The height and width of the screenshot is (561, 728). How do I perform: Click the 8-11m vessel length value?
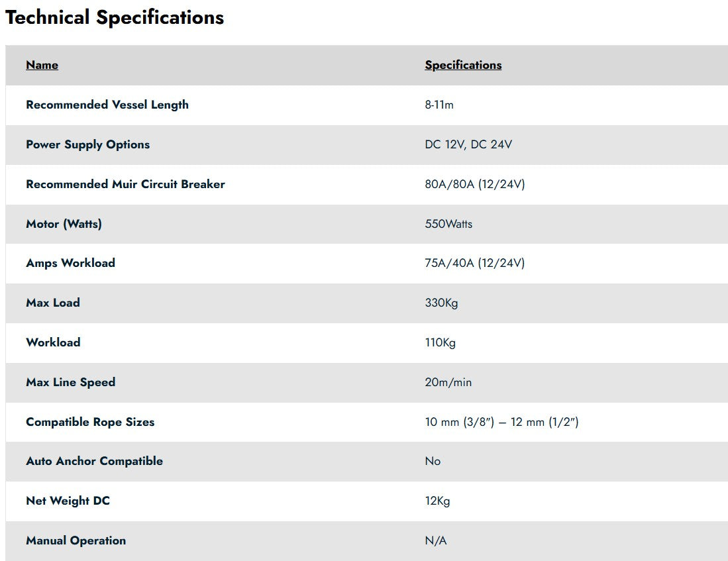439,105
